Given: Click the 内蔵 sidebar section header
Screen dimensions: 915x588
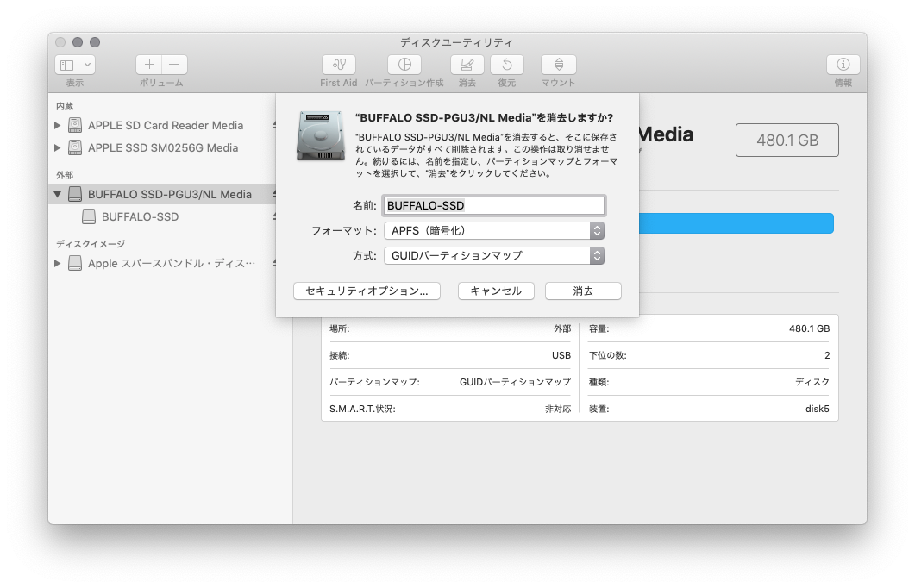Looking at the screenshot, I should pos(65,106).
